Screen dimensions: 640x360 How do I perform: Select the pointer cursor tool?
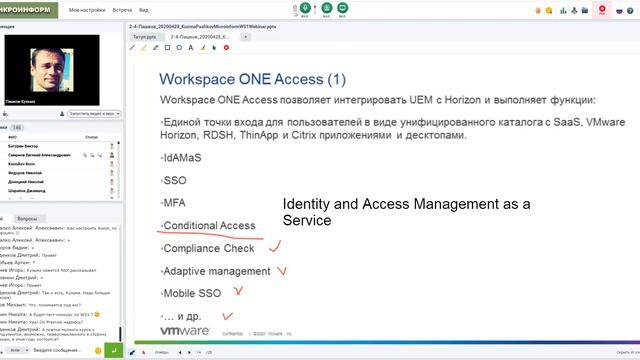pos(214,48)
